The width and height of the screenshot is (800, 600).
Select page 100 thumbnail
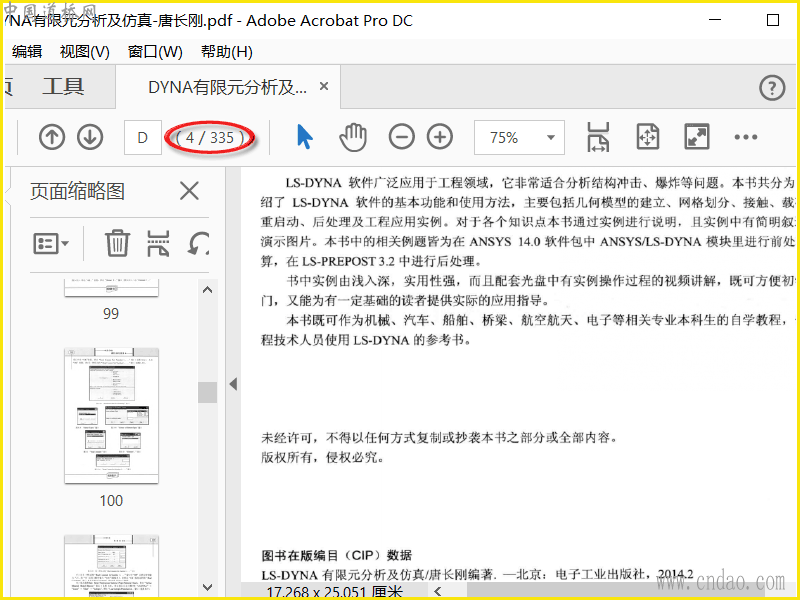point(111,416)
